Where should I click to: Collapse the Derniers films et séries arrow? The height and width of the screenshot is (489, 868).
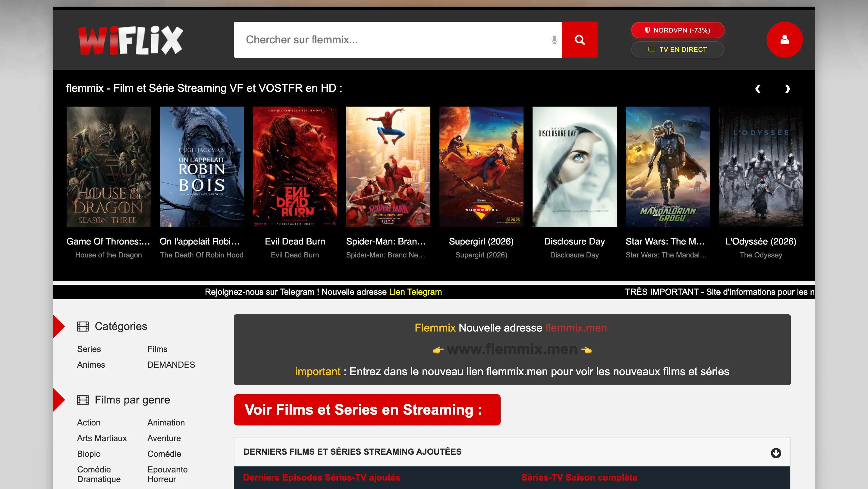click(776, 453)
